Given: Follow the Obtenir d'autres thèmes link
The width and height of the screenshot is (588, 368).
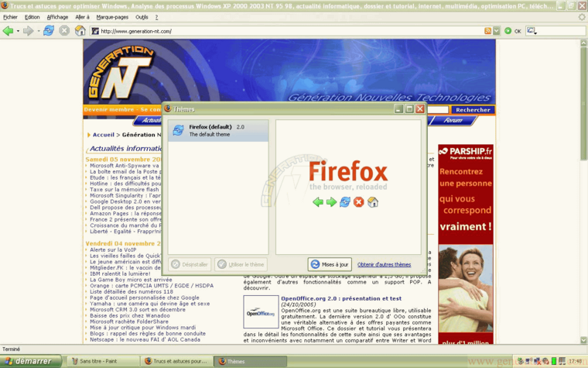Looking at the screenshot, I should point(384,264).
